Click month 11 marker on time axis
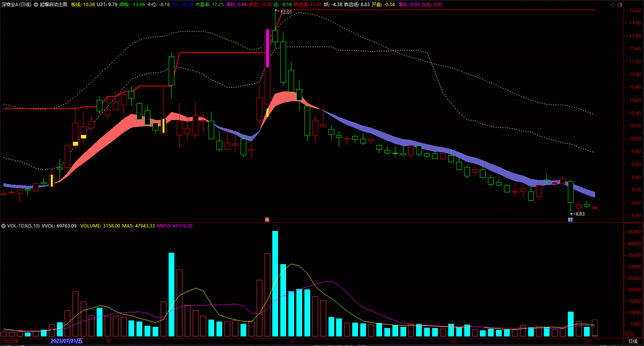This screenshot has width=644, height=346. click(589, 341)
